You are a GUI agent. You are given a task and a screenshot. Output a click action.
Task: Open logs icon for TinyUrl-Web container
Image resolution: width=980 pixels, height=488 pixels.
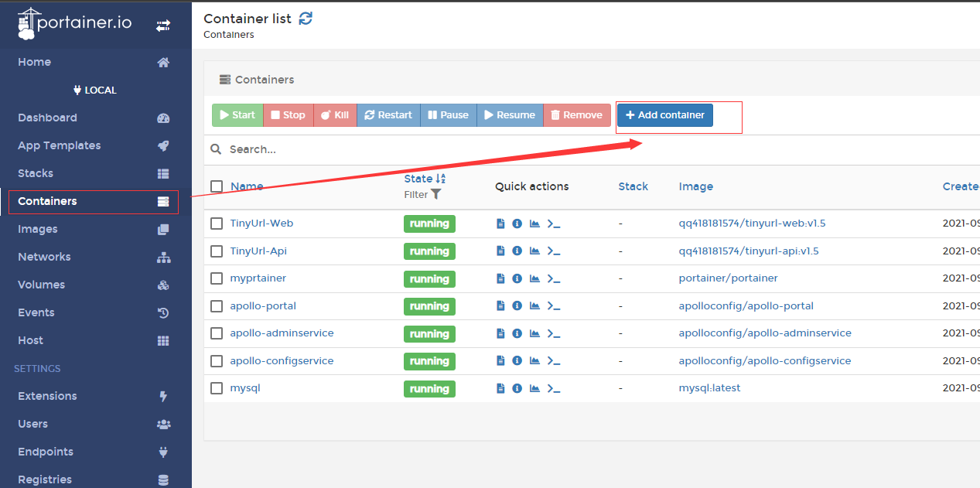click(x=500, y=224)
